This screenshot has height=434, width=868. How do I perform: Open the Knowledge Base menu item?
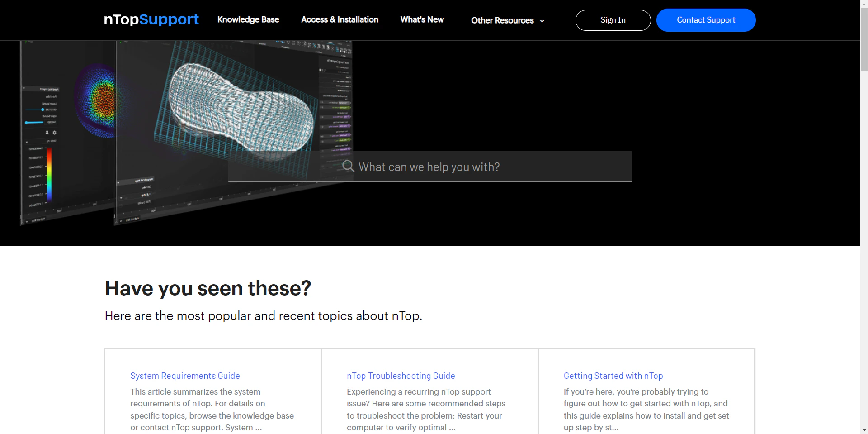(x=248, y=19)
